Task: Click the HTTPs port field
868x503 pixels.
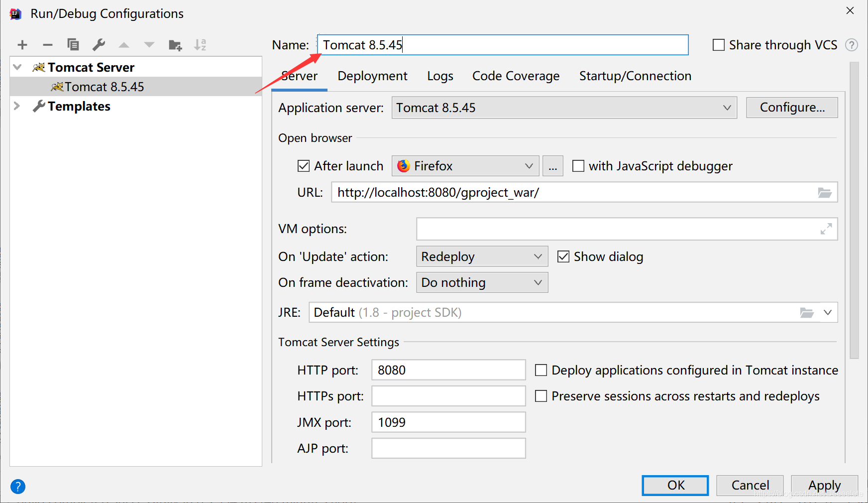Action: pos(448,396)
